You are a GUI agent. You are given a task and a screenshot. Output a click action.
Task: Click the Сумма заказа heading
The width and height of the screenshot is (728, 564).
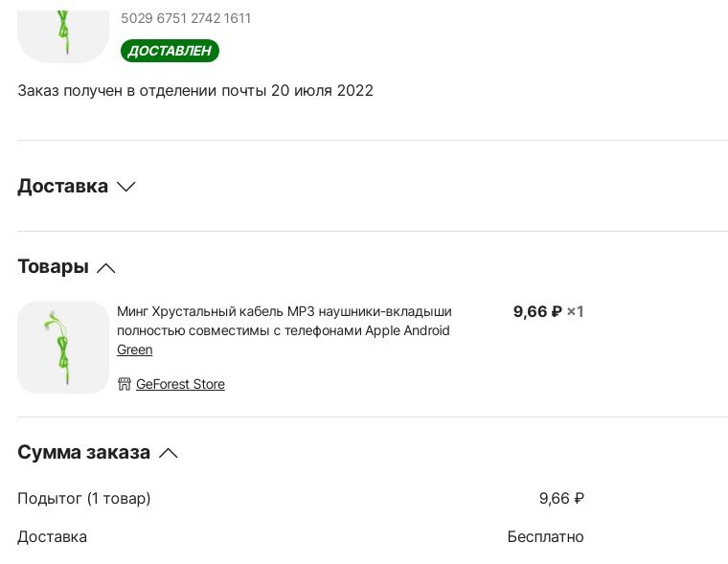83,452
